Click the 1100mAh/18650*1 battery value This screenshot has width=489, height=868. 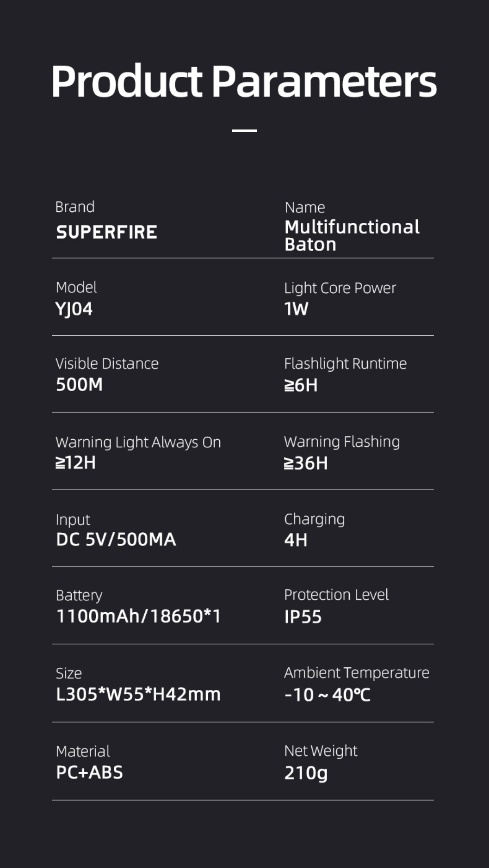pyautogui.click(x=139, y=616)
